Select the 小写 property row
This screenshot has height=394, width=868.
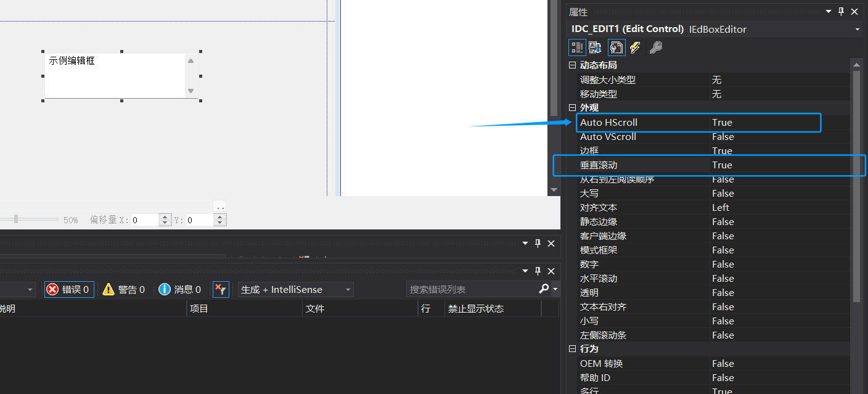click(713, 321)
